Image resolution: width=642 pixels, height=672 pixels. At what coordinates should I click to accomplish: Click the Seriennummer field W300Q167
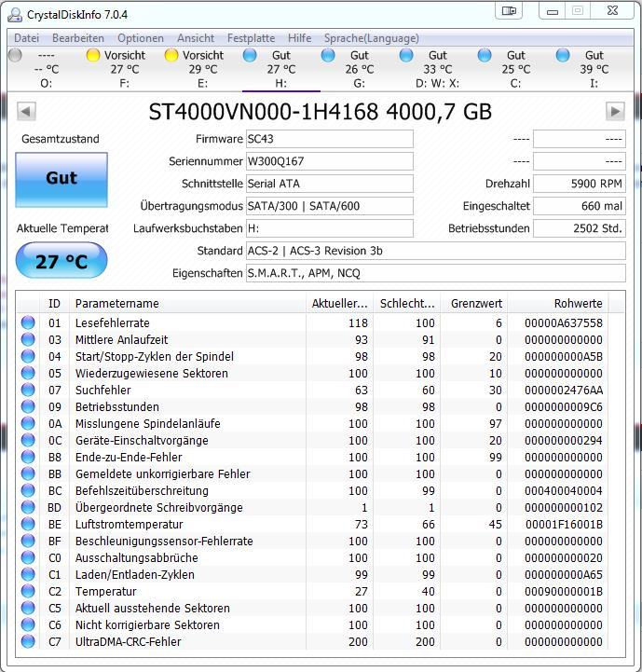coord(330,161)
